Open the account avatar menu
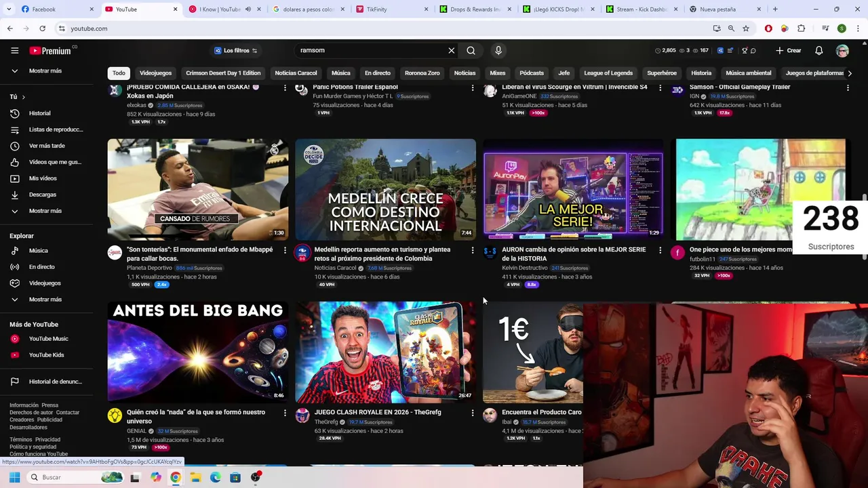Viewport: 868px width, 488px height. (x=842, y=50)
